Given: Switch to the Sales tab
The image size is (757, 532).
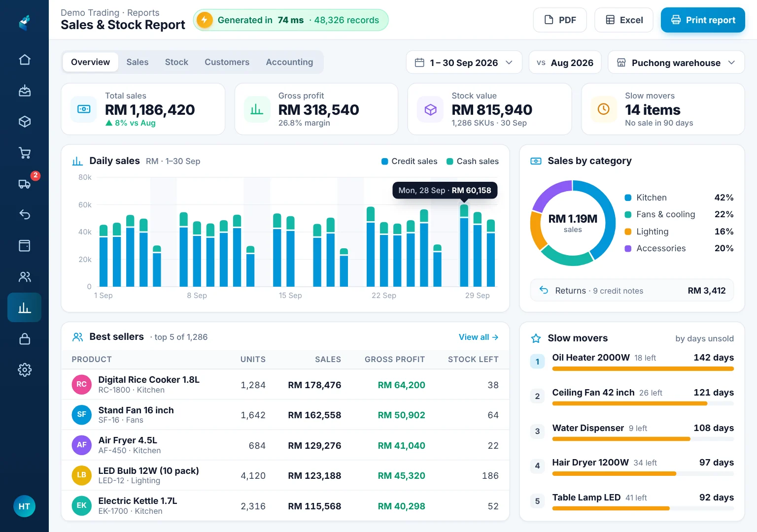Looking at the screenshot, I should point(138,62).
